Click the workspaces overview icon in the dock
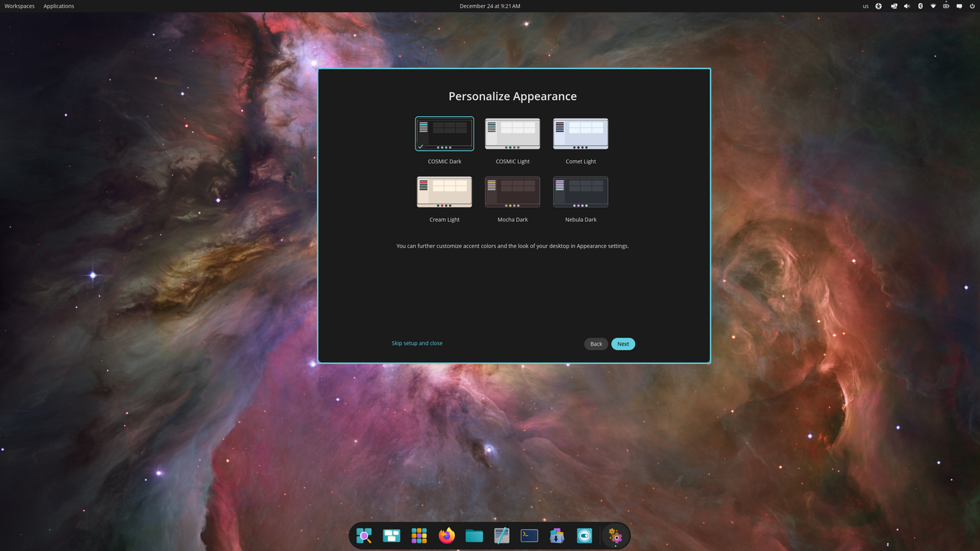The width and height of the screenshot is (980, 551). point(391,536)
